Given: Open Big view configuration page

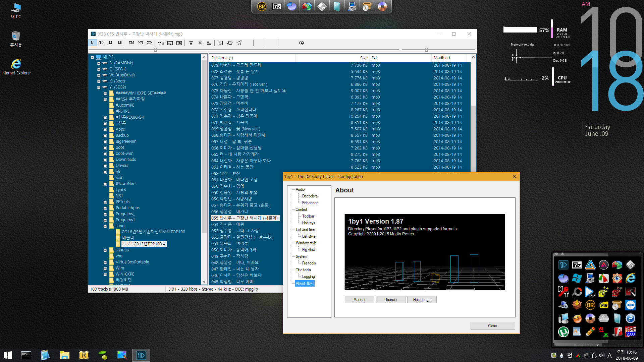Looking at the screenshot, I should coord(309,250).
